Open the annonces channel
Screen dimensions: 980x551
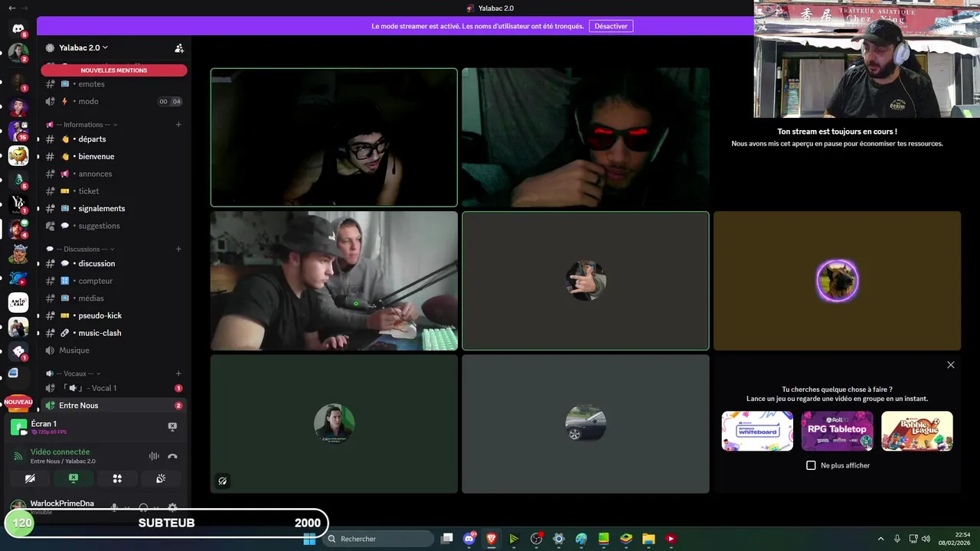114,174
